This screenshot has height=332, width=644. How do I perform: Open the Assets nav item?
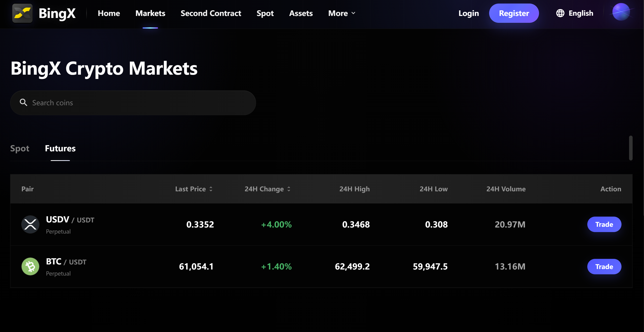click(x=301, y=13)
